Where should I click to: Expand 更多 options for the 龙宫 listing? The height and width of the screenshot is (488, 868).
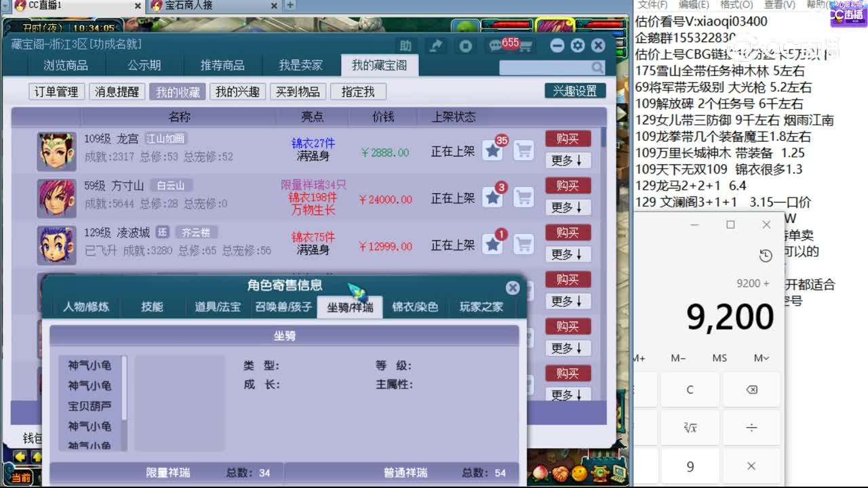click(x=568, y=161)
